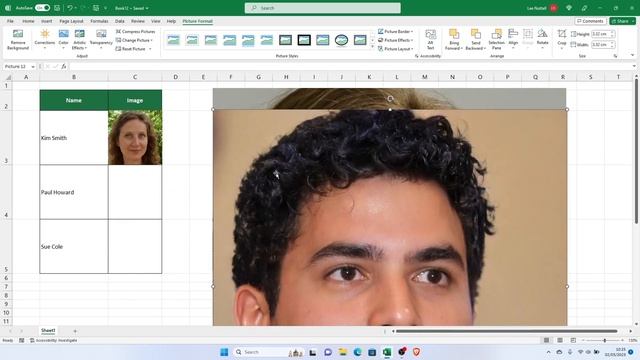The width and height of the screenshot is (640, 360).
Task: Select the cell containing Paul Howard
Action: [74, 192]
